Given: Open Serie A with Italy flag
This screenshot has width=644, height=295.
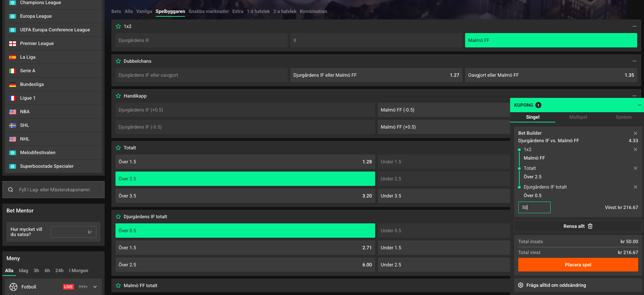Looking at the screenshot, I should click(x=53, y=71).
